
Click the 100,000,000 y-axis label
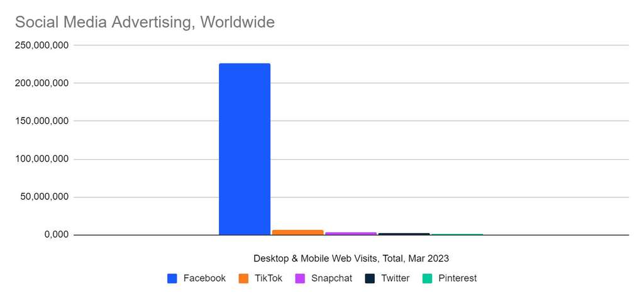coord(41,159)
